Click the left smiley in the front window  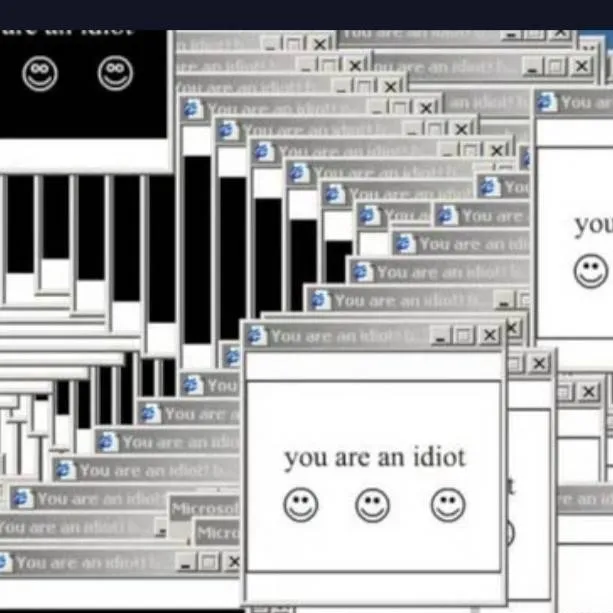point(300,505)
